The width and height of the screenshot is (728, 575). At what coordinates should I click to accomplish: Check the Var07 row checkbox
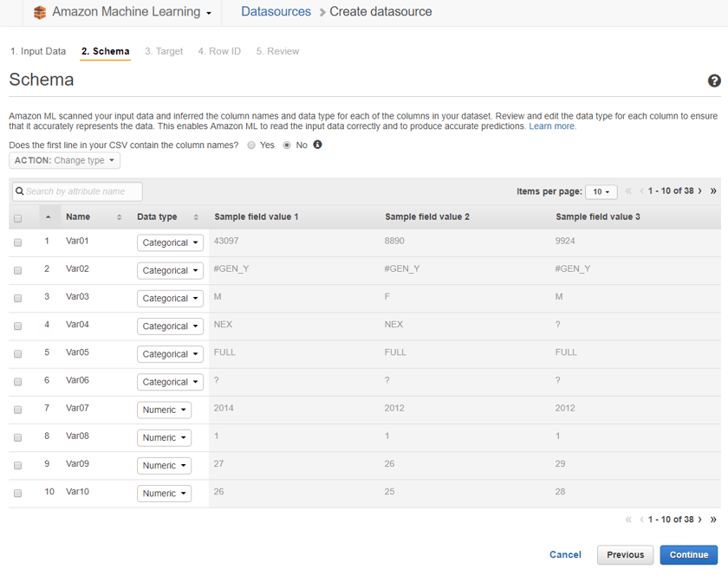click(x=17, y=410)
